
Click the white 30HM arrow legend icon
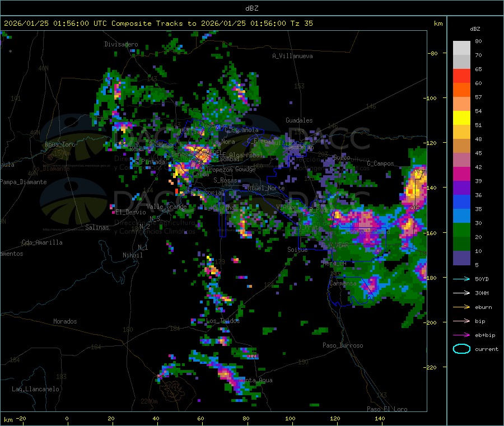pyautogui.click(x=461, y=293)
